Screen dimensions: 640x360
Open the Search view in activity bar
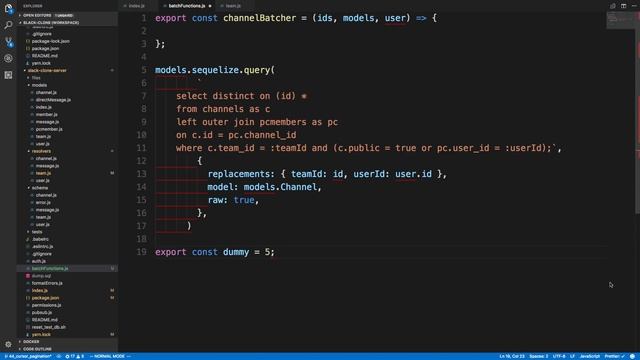point(8,25)
